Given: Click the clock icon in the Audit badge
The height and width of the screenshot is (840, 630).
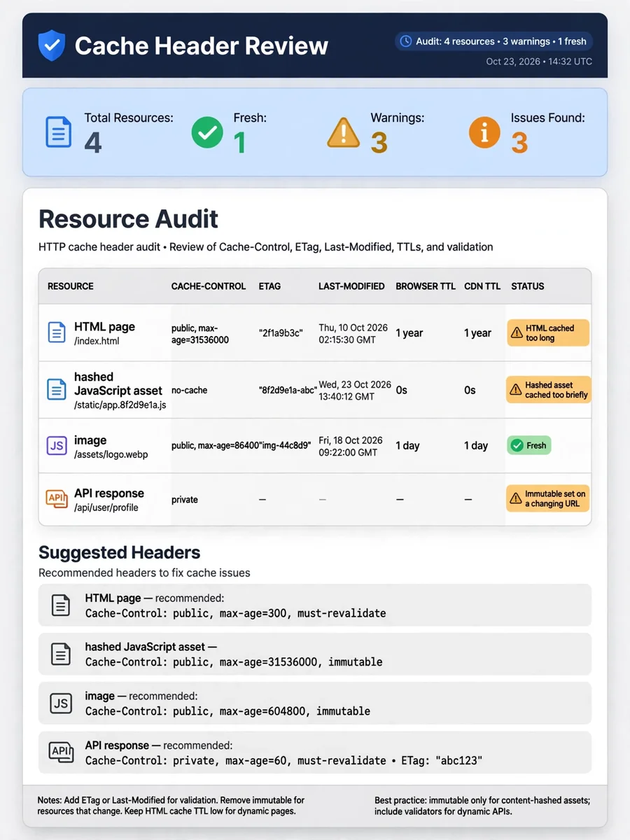Looking at the screenshot, I should click(x=405, y=41).
